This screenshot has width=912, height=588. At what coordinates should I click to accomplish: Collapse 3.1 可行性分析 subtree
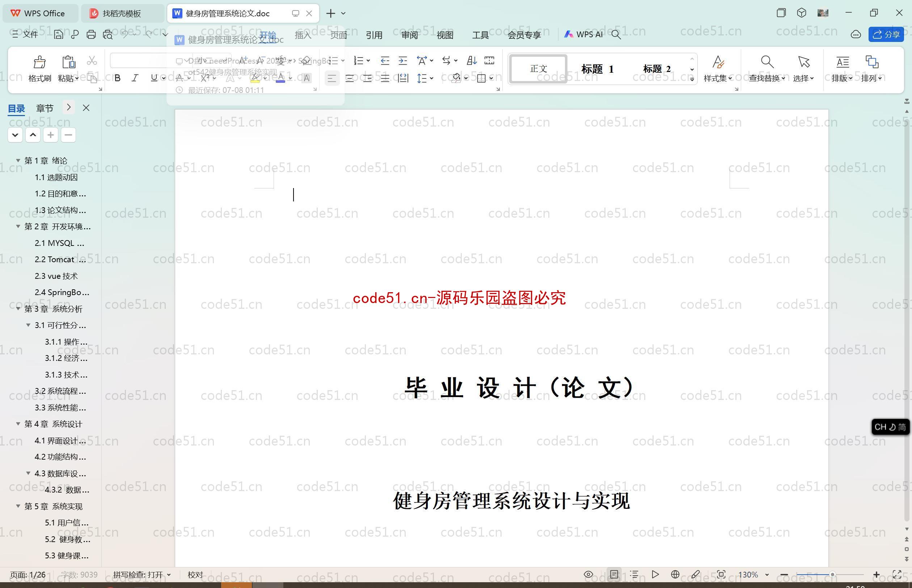click(28, 325)
